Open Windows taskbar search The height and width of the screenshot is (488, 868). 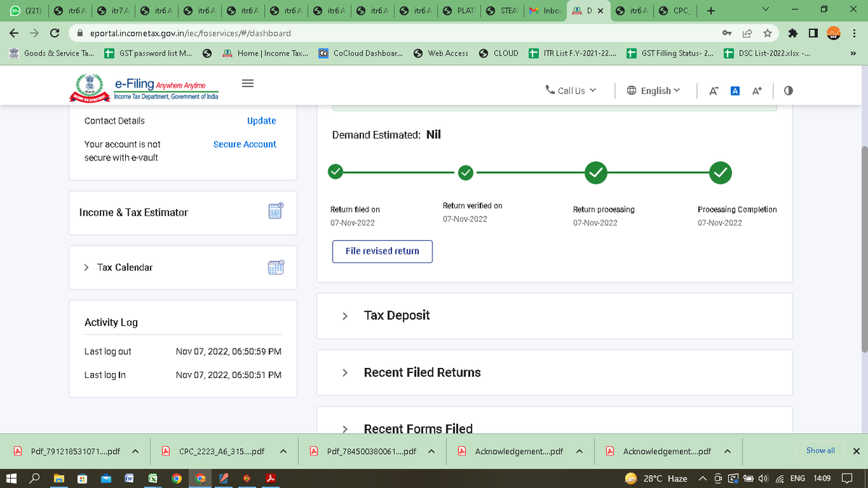[35, 478]
